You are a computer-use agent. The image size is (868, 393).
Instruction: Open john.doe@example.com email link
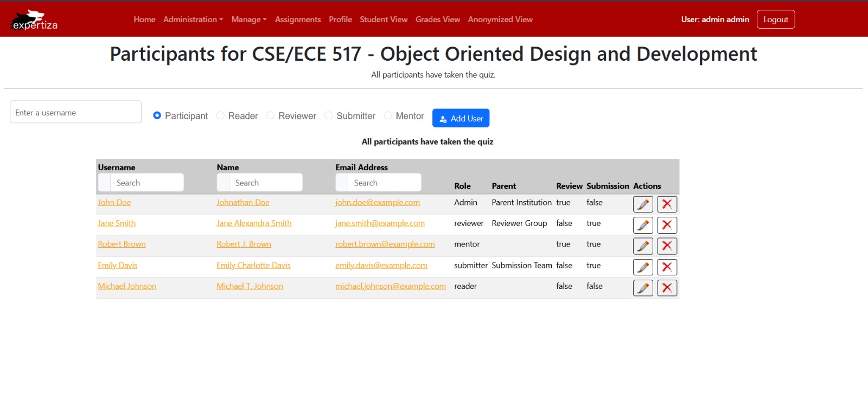(377, 202)
